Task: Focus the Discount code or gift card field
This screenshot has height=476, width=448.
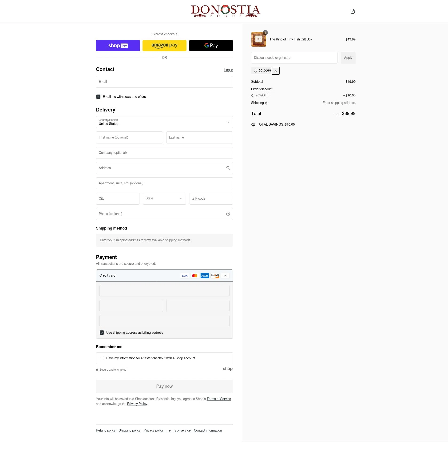Action: (x=294, y=58)
